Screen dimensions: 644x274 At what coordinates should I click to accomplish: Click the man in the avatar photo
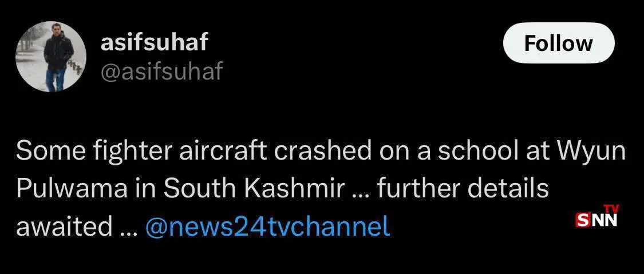58,57
